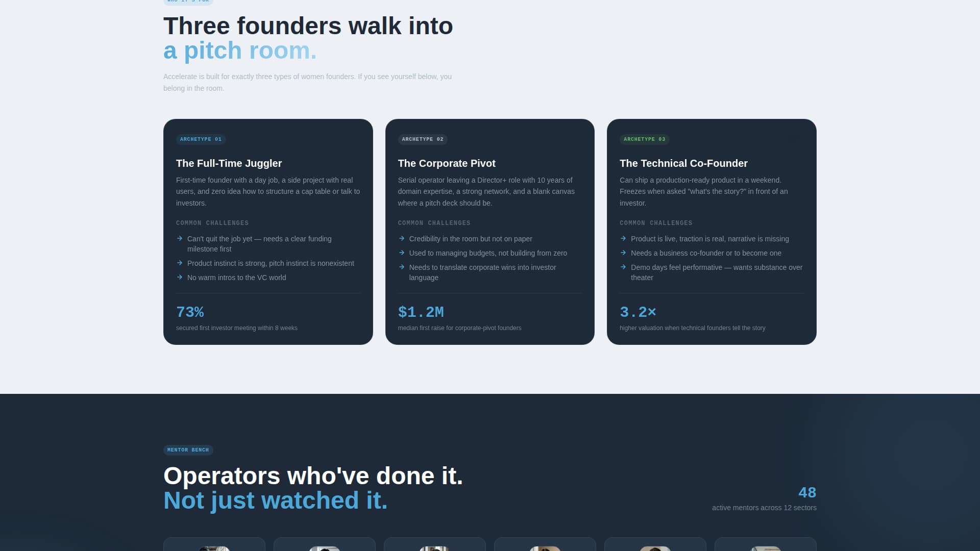Screen dimensions: 980x551
Task: Click the second mentor photo thumbnail
Action: tap(325, 547)
